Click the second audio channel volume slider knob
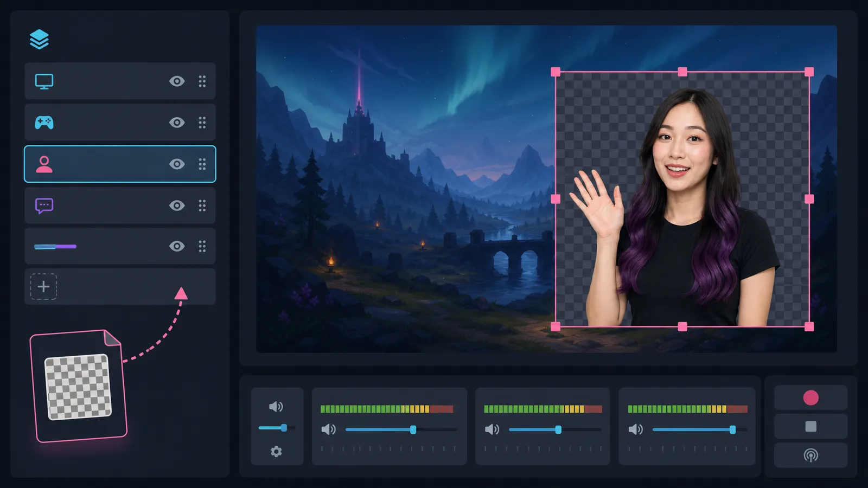Image resolution: width=868 pixels, height=488 pixels. pyautogui.click(x=558, y=429)
